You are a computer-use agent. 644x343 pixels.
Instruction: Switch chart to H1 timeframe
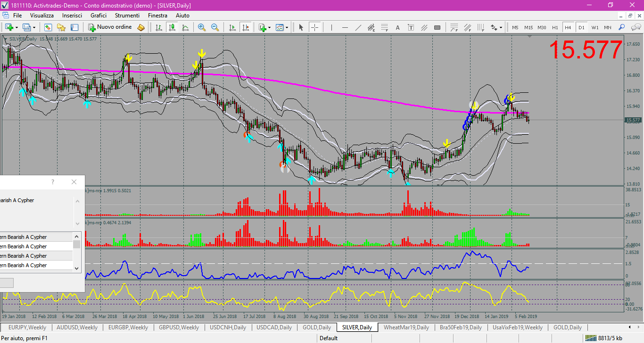tap(555, 27)
